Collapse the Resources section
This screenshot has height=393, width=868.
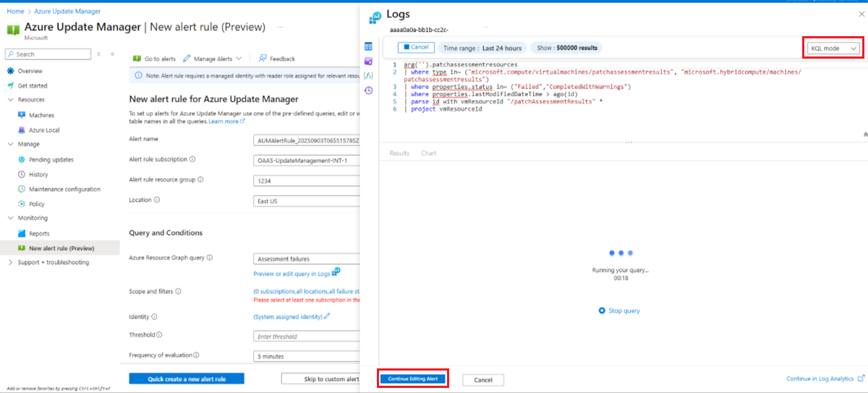coord(10,100)
